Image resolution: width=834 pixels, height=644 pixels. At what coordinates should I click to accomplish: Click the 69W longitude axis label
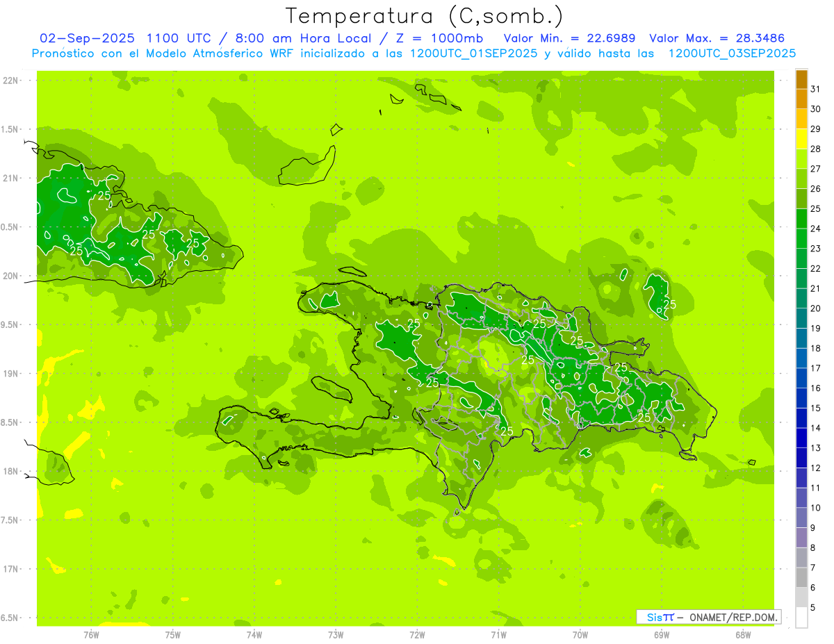click(662, 635)
